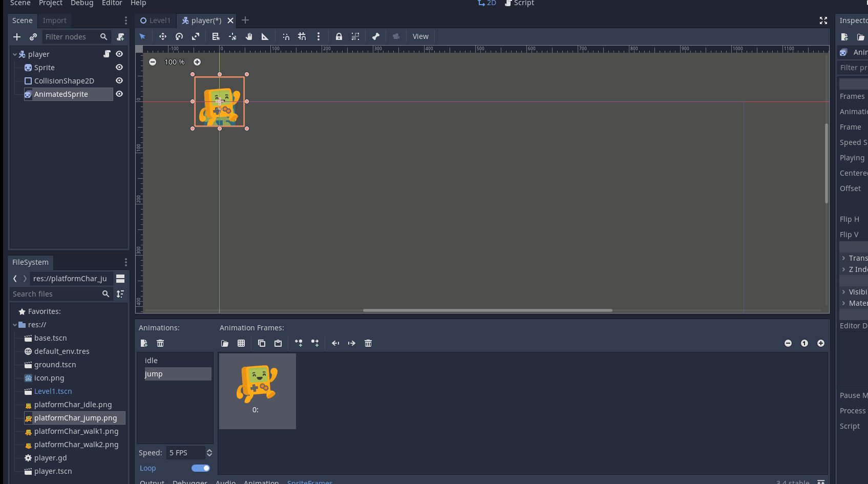Viewport: 868px width, 484px height.
Task: Activate the Pan Mode hand tool
Action: (249, 36)
